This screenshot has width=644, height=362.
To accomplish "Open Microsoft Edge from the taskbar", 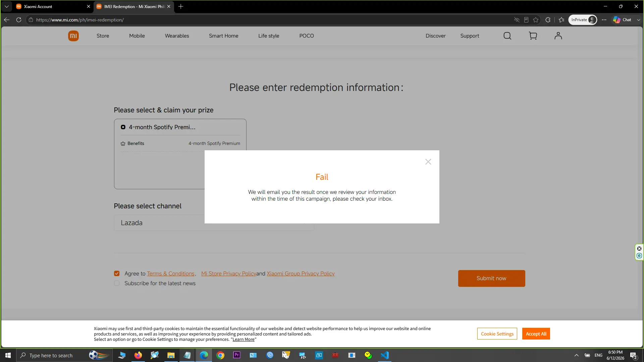I will pos(204,355).
